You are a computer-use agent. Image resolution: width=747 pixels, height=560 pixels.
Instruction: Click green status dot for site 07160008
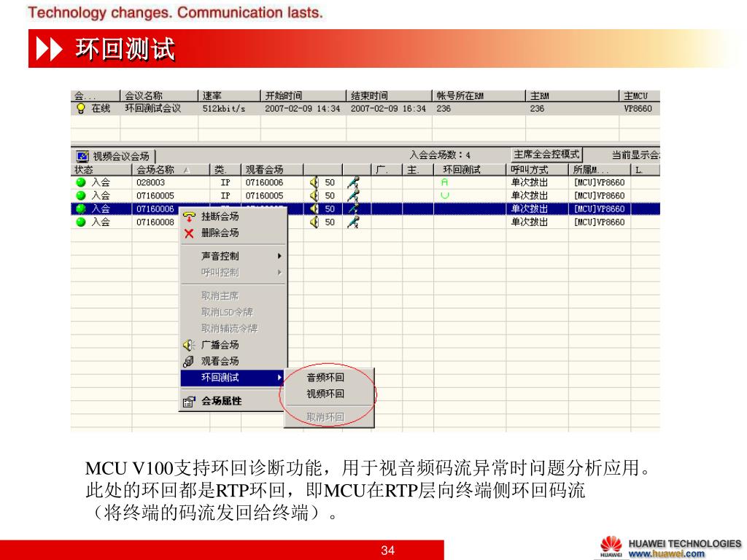point(81,222)
